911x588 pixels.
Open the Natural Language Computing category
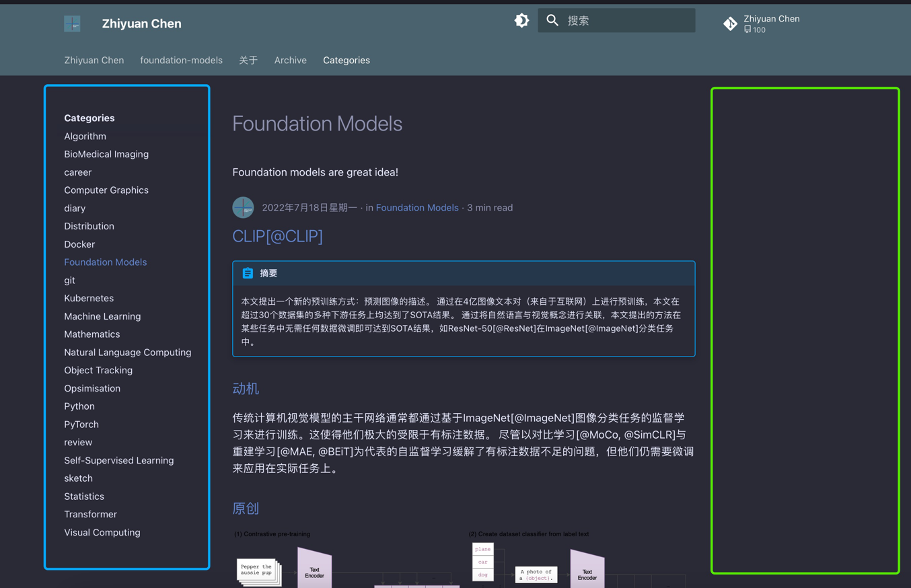(x=128, y=352)
